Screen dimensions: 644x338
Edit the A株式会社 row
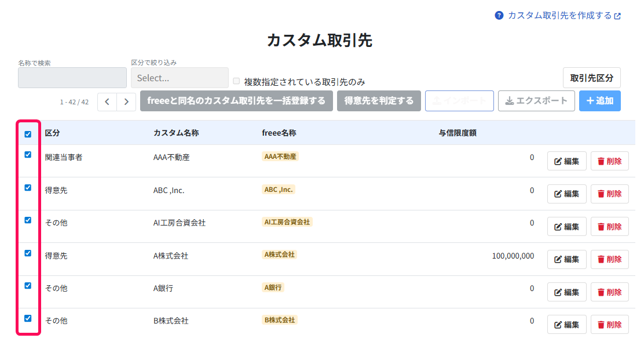point(567,259)
